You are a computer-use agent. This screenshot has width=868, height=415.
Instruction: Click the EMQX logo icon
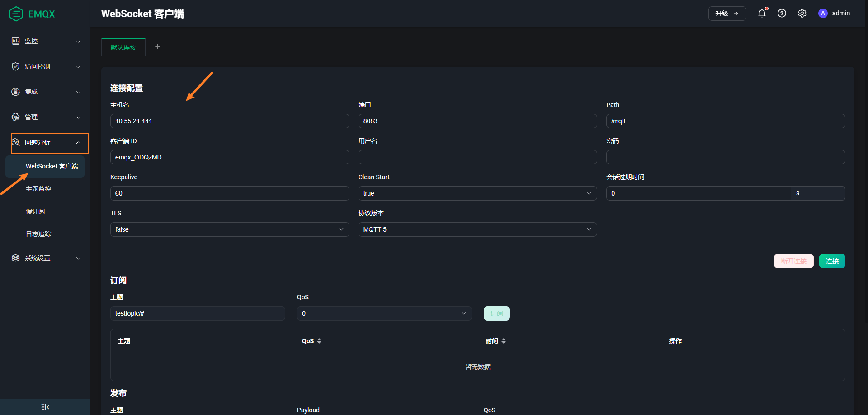16,14
